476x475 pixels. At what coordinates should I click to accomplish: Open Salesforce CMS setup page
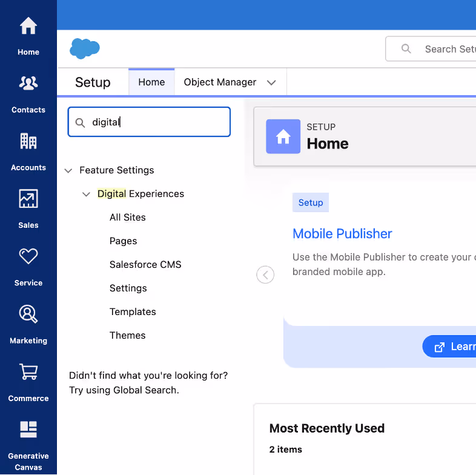(x=145, y=265)
